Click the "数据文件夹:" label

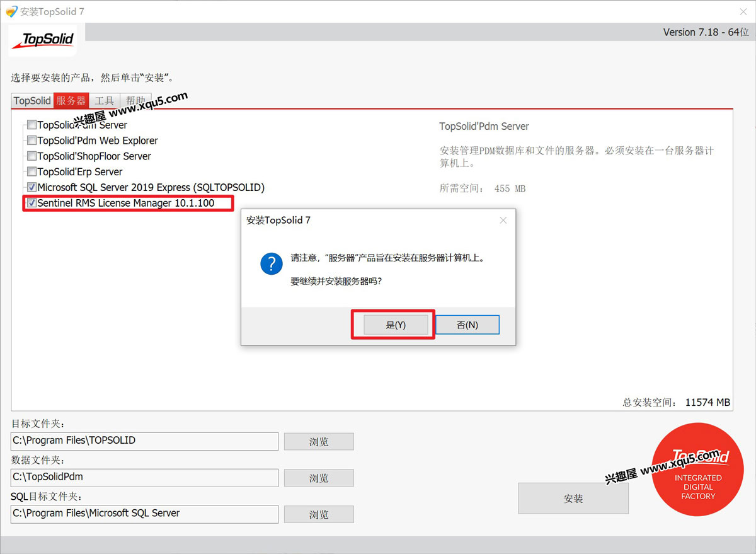point(38,460)
